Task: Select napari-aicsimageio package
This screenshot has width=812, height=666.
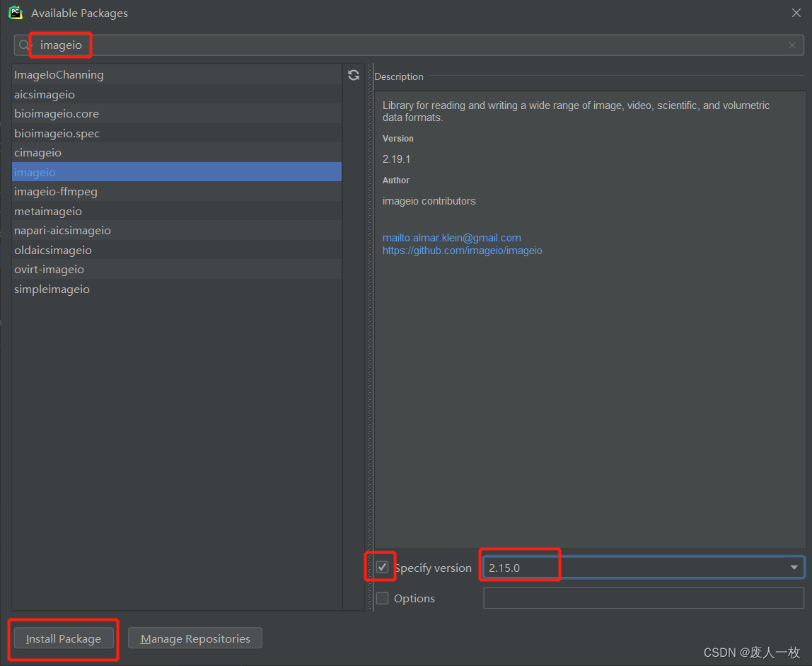Action: click(x=177, y=230)
